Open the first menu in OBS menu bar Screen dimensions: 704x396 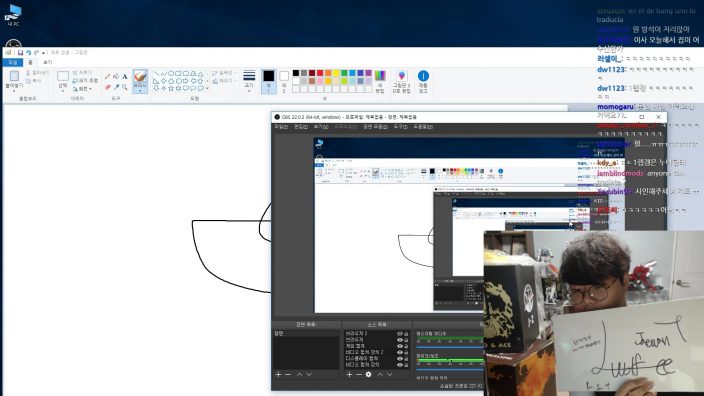281,127
